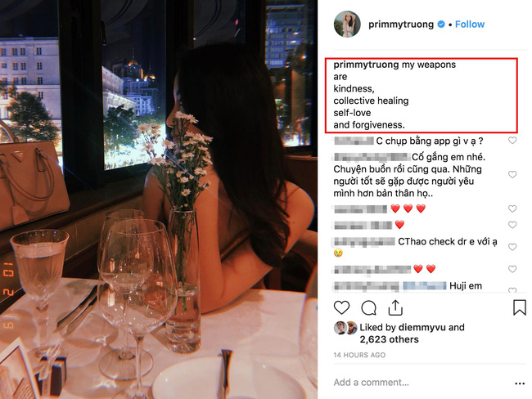Open more options ellipsis menu
532x399 pixels.
[x=520, y=383]
